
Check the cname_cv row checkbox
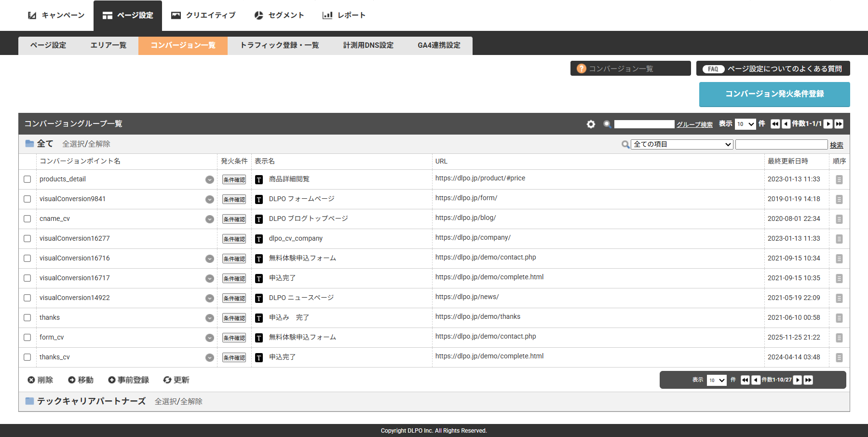pos(27,218)
